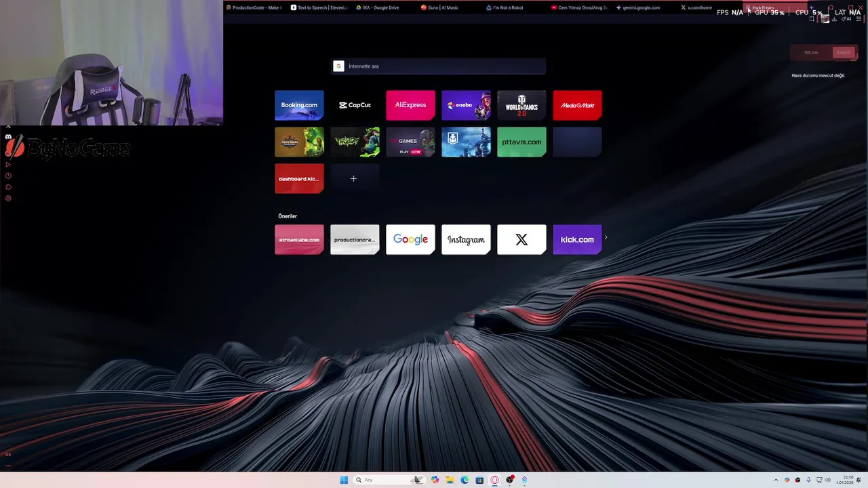Open Microsoft Edge from the taskbar
868x488 pixels.
pyautogui.click(x=465, y=480)
